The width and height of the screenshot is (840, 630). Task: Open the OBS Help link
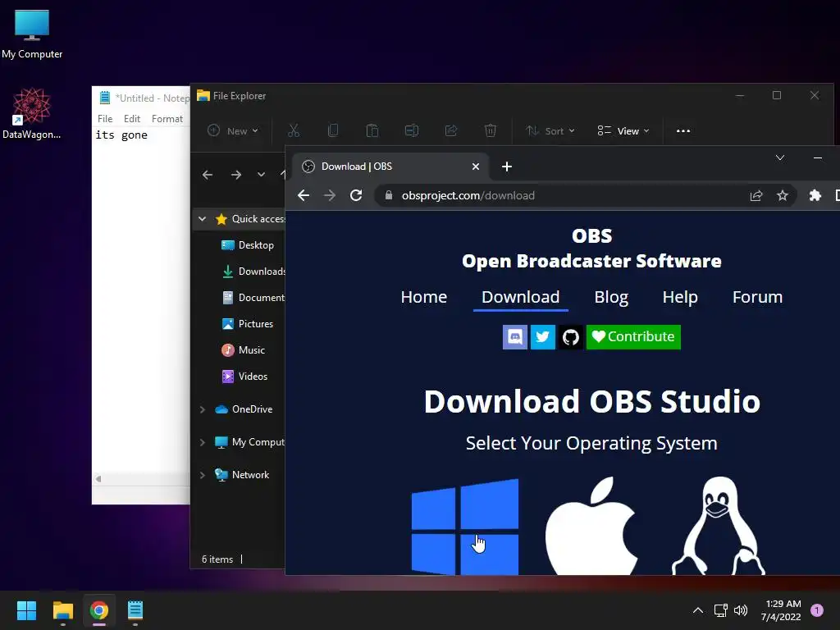(x=680, y=297)
